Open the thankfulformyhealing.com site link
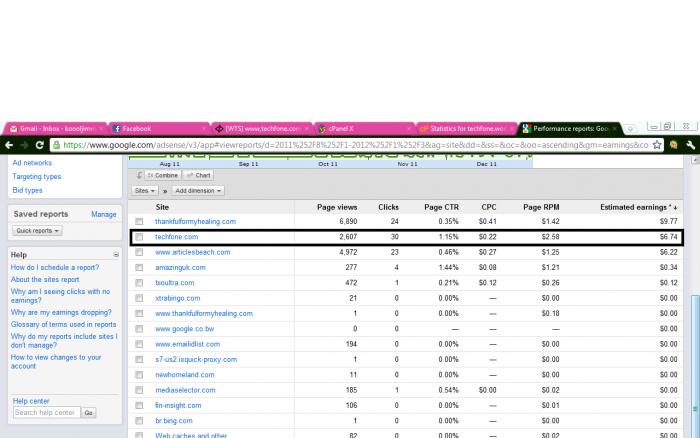The width and height of the screenshot is (700, 438). [195, 221]
